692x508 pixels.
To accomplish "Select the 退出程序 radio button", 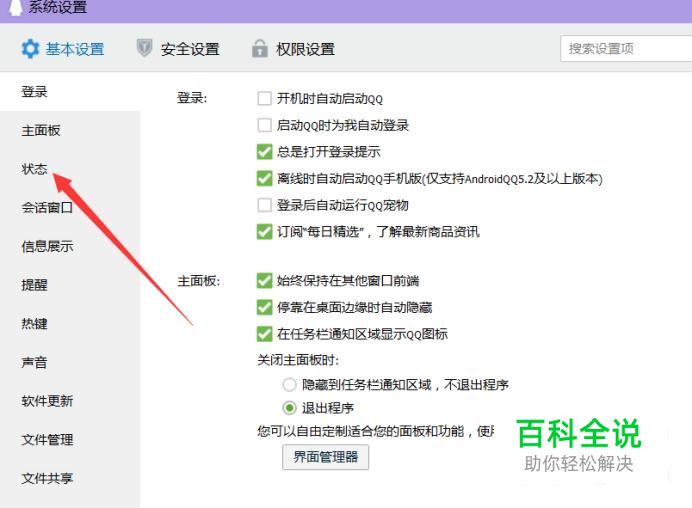I will pyautogui.click(x=290, y=408).
